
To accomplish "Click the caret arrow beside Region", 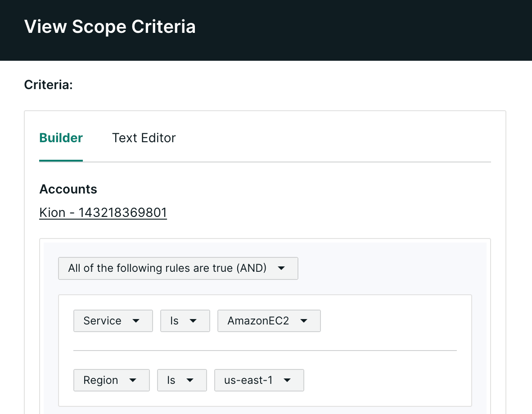I will [x=133, y=380].
